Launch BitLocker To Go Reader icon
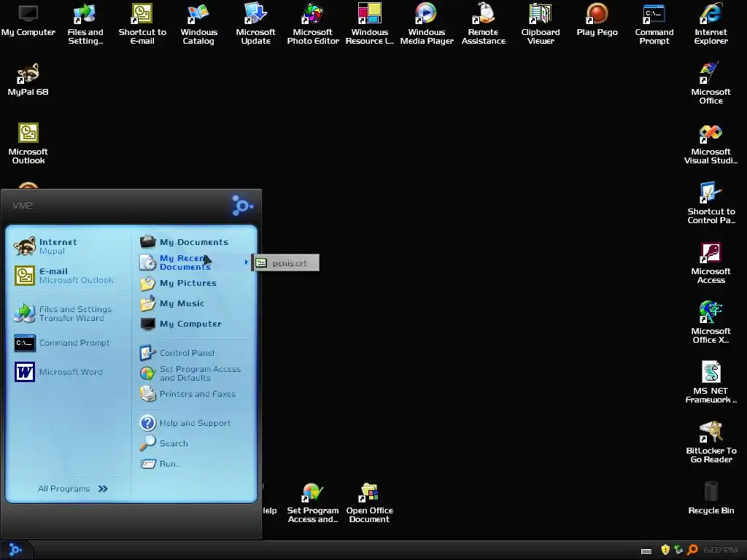 coord(711,443)
